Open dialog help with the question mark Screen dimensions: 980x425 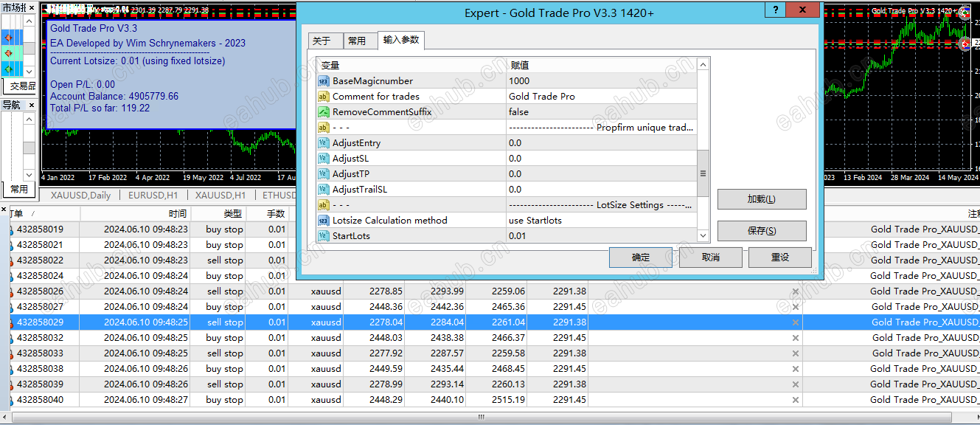click(x=774, y=10)
